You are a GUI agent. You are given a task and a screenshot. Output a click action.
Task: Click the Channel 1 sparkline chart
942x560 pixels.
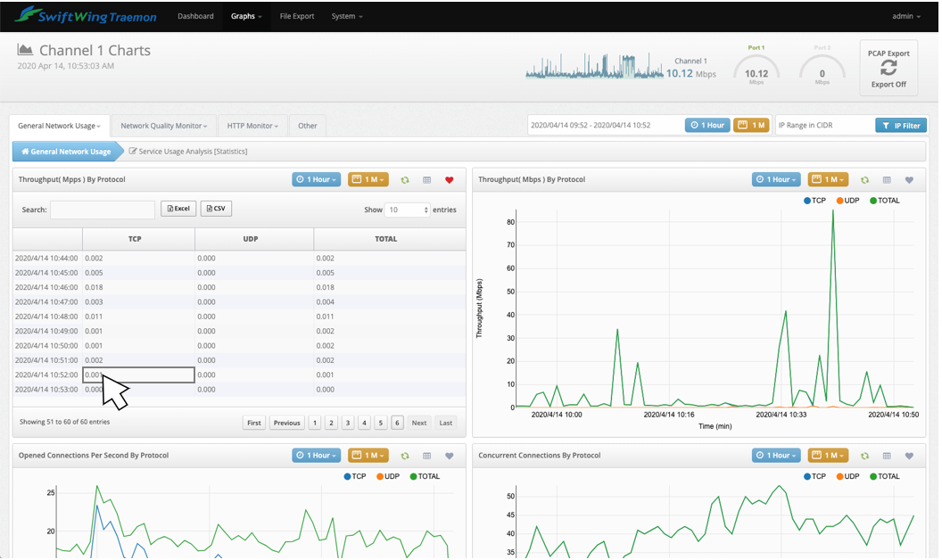pyautogui.click(x=595, y=66)
